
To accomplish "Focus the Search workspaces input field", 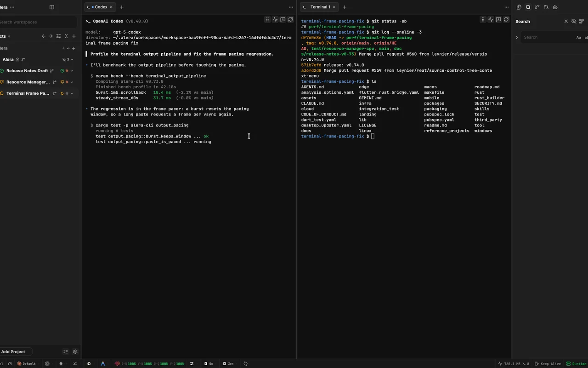I will click(x=38, y=22).
